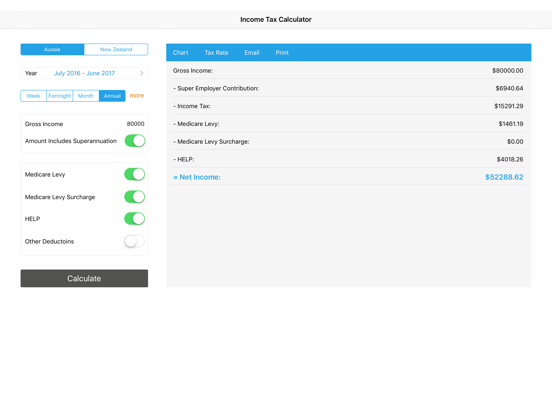
Task: Click the Net Income total $52288.62
Action: (x=504, y=177)
